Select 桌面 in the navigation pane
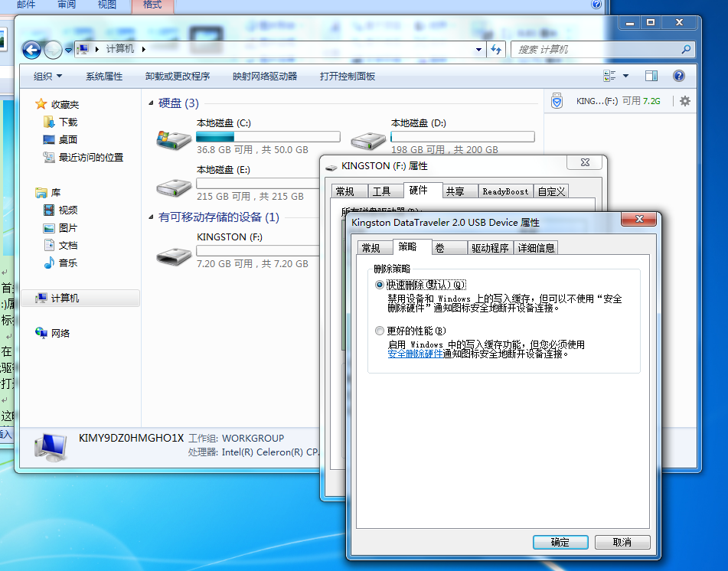The image size is (728, 571). (x=68, y=140)
